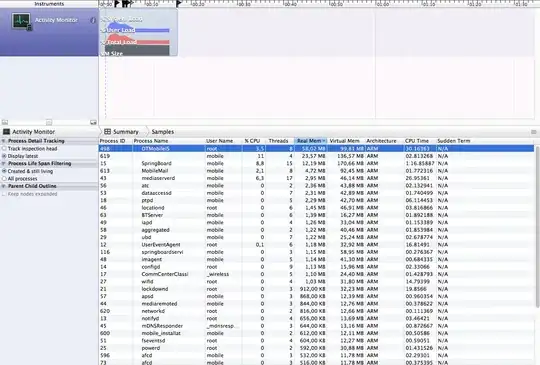Toggle Real Mem column sort order
540x365 pixels.
point(311,141)
